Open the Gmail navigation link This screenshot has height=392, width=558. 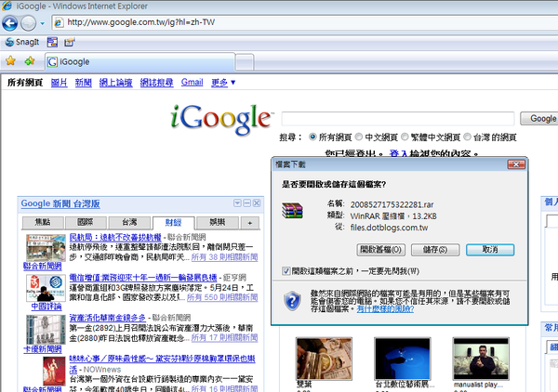point(192,82)
